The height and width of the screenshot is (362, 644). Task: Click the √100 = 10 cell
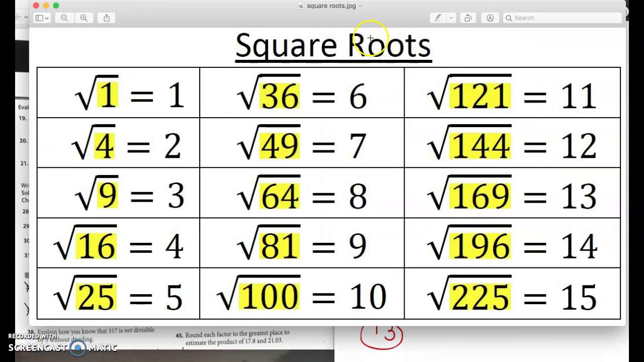[302, 294]
